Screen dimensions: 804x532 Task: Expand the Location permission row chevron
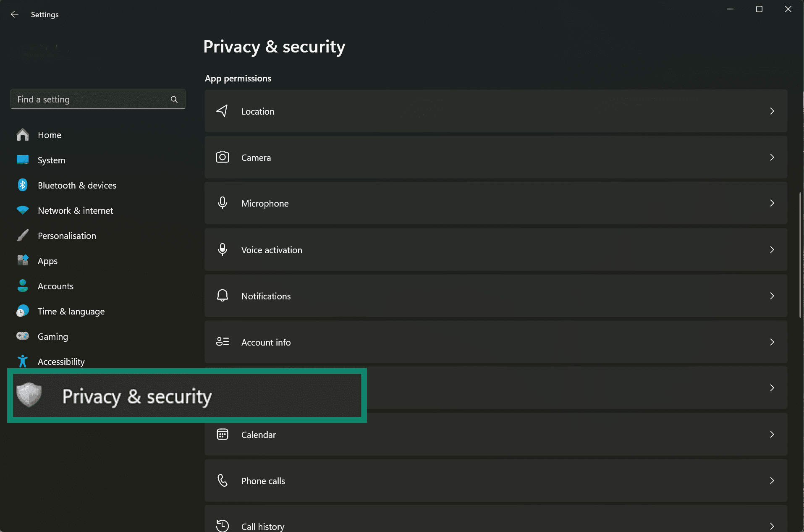pos(773,111)
